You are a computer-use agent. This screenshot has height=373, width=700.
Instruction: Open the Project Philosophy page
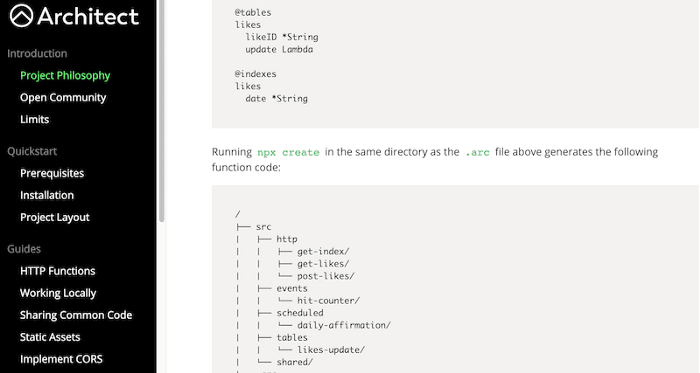65,75
